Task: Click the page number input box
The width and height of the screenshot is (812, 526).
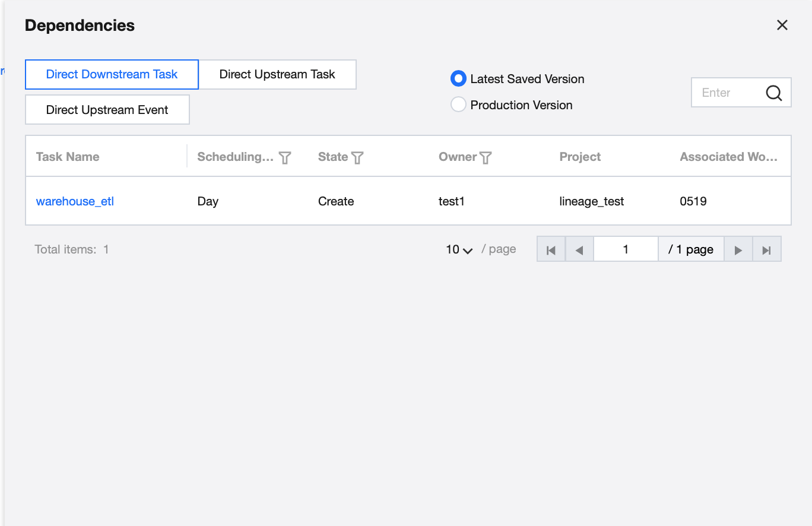Action: point(626,250)
